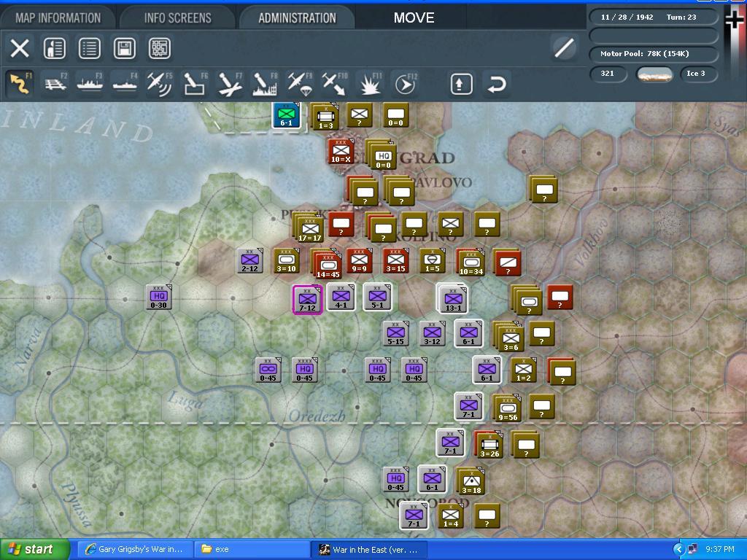The image size is (747, 560).
Task: Click War in the East taskbar button
Action: (369, 549)
